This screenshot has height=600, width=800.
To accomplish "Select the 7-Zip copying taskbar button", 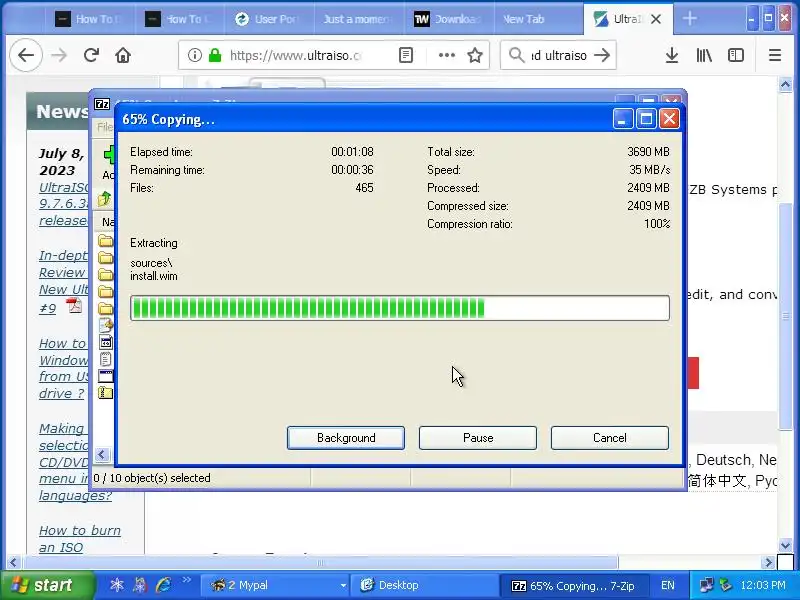I will [x=574, y=585].
